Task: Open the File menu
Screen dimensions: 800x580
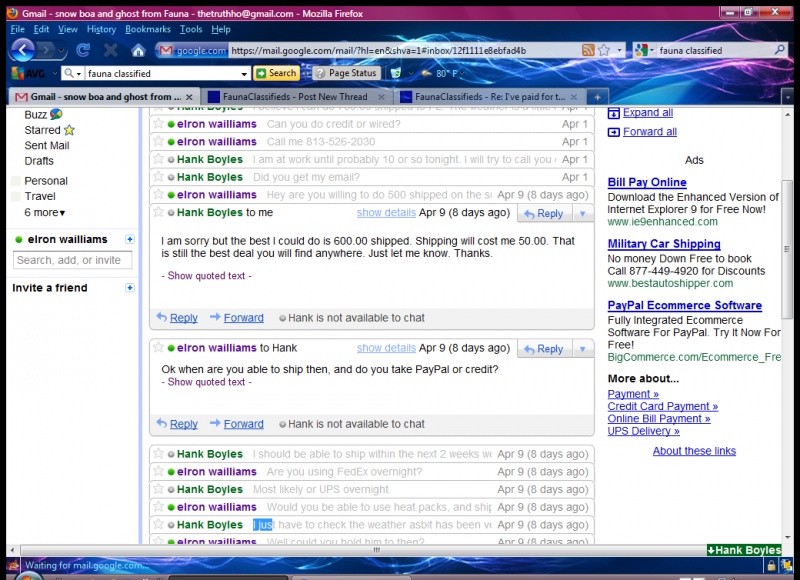Action: 17,29
